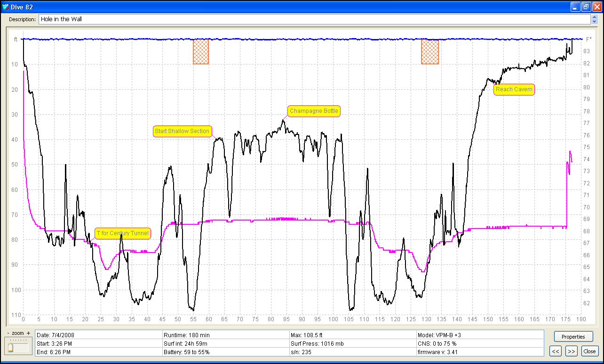Screen dimensions: 604x364
Task: Click the first orange hatched stop marker
Action: [x=200, y=52]
